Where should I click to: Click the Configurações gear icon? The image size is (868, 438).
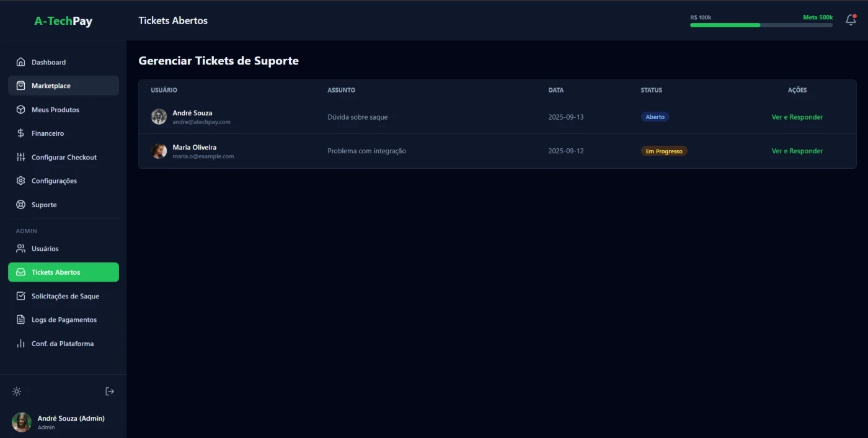click(x=20, y=181)
